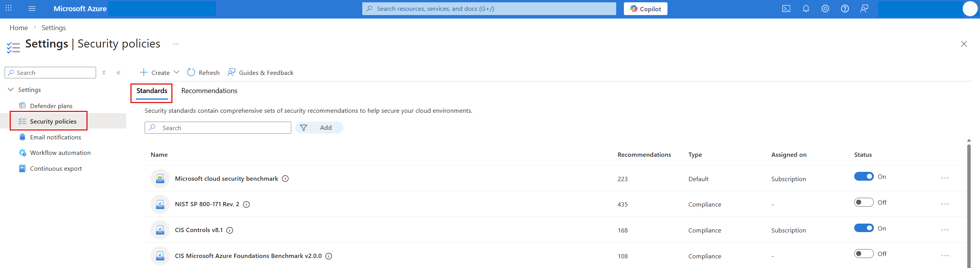
Task: Click Refresh in the toolbar
Action: (x=203, y=73)
